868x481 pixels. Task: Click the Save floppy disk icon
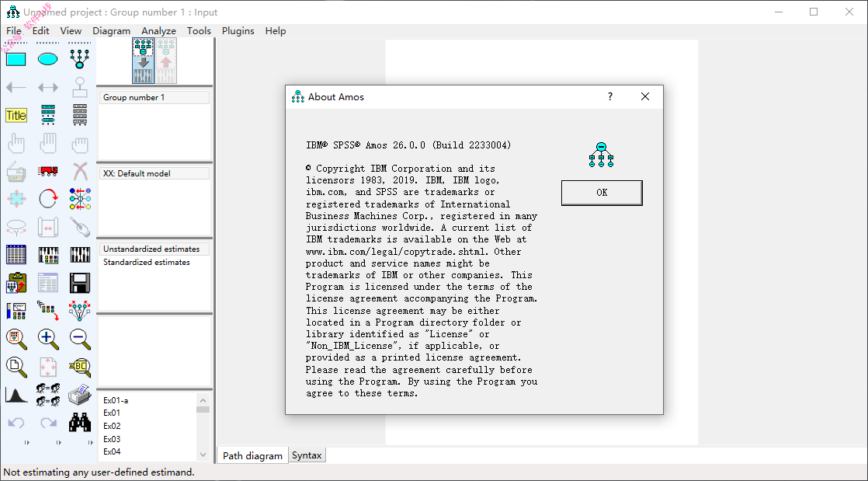pos(80,283)
